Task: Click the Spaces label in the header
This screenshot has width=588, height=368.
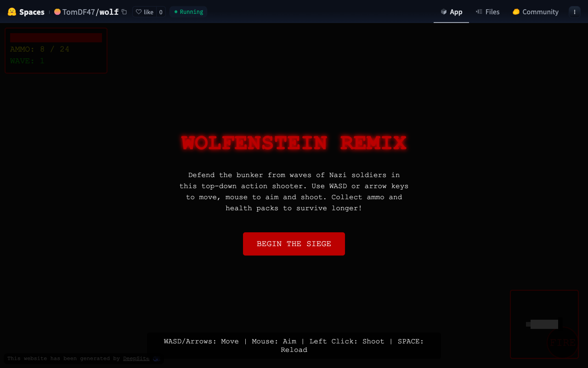Action: click(x=32, y=12)
